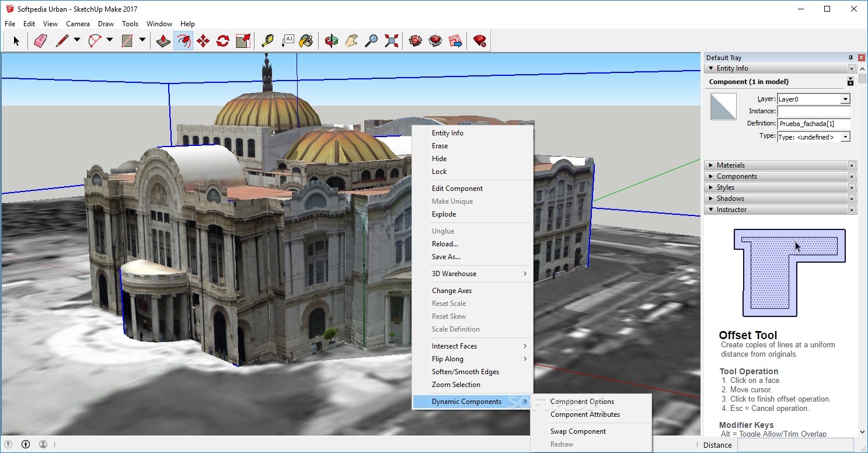This screenshot has height=453, width=868.
Task: Click the sign-in person status icon
Action: [43, 444]
